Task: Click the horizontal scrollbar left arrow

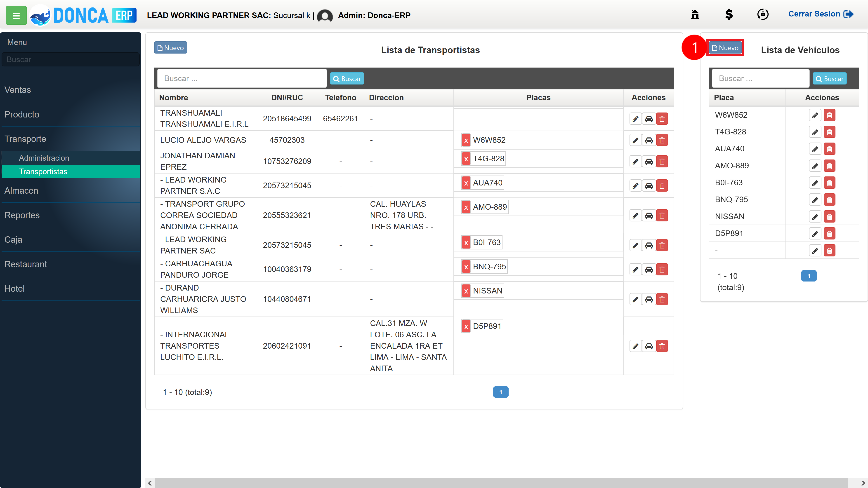Action: click(150, 483)
